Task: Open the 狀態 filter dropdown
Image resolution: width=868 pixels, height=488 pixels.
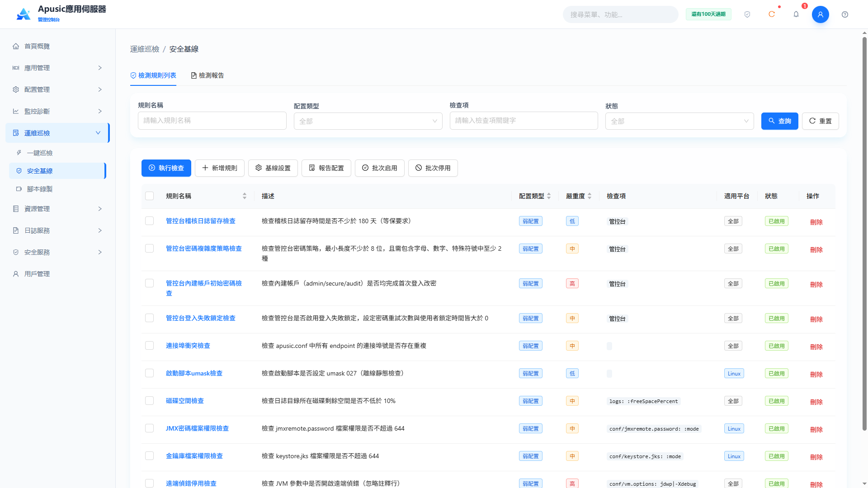Action: [x=679, y=121]
